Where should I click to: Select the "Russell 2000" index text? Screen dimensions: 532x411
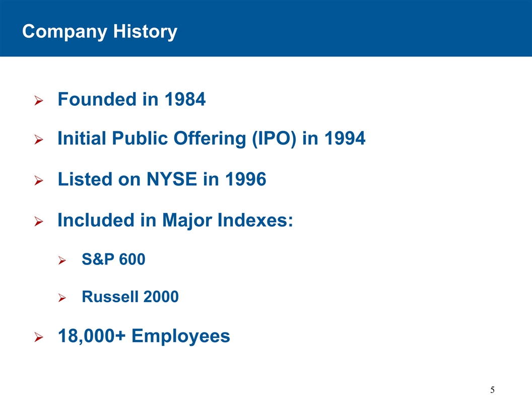point(130,297)
